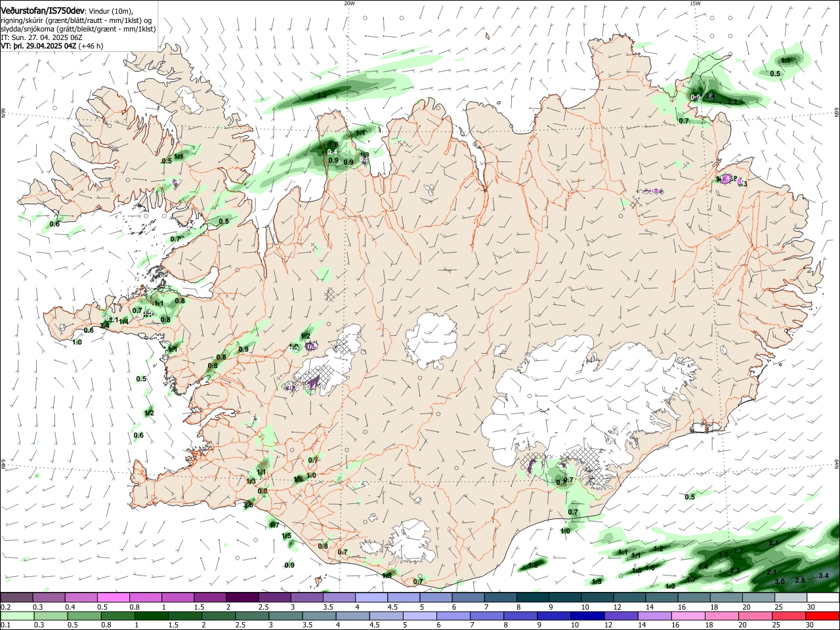Pick the rain scale swatch from 18 to 20
The height and width of the screenshot is (630, 840).
(x=722, y=616)
